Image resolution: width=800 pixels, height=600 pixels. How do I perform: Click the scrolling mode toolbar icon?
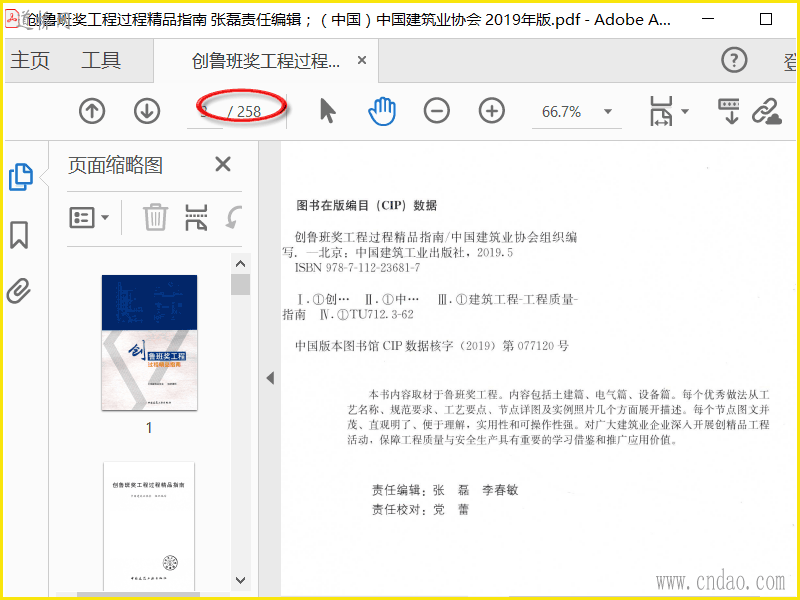[x=729, y=111]
